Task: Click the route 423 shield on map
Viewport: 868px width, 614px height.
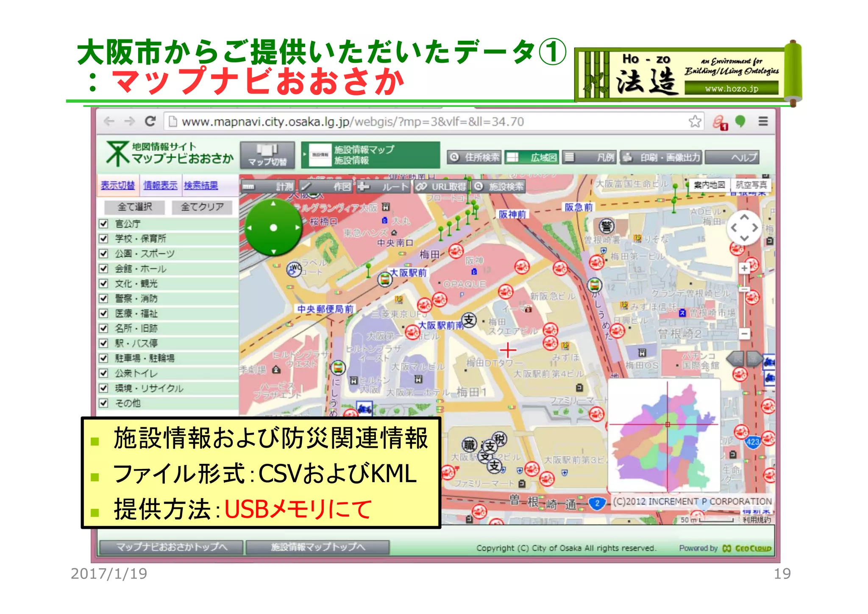Action: [x=753, y=442]
